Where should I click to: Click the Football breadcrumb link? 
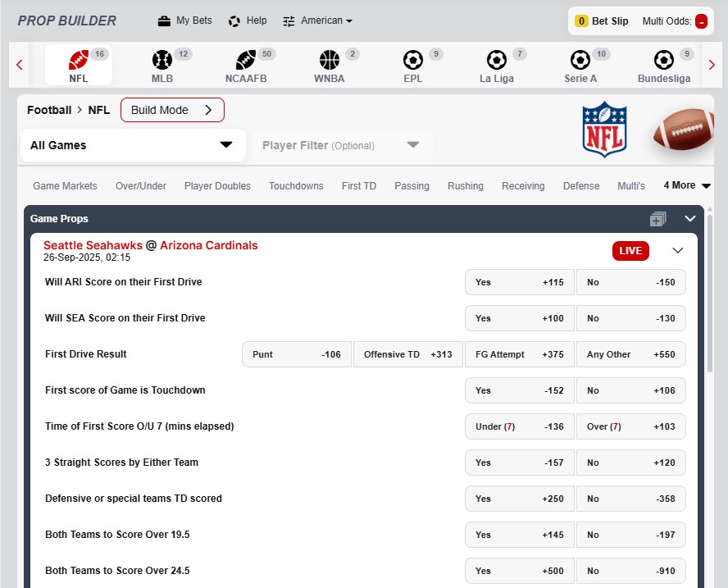(x=49, y=110)
